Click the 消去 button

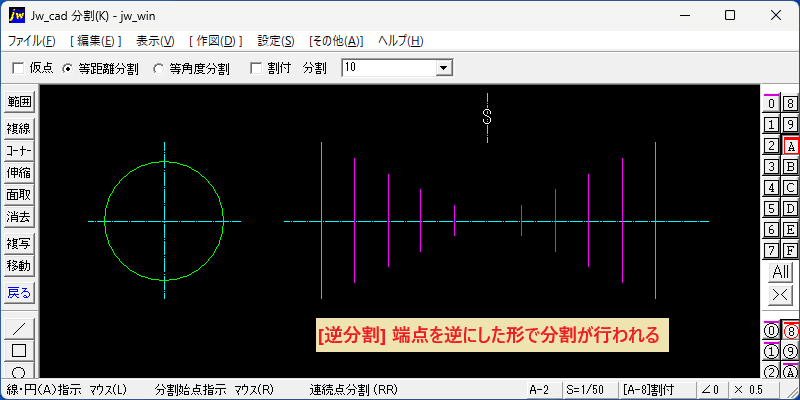[x=19, y=217]
